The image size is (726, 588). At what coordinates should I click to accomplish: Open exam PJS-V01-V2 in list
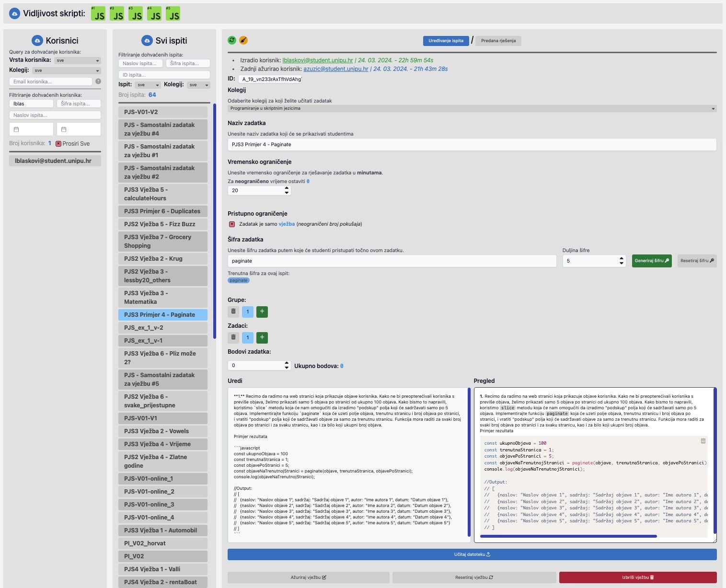pos(163,112)
